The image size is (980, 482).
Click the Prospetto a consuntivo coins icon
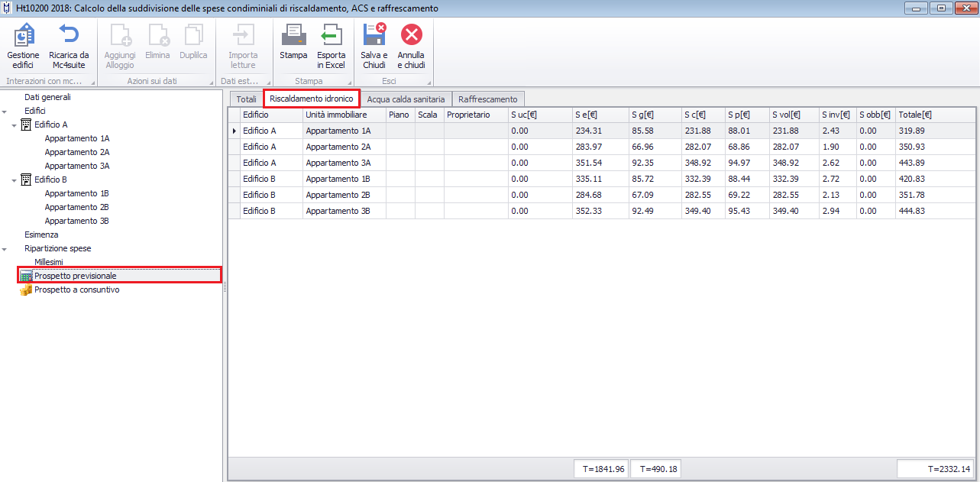pos(25,290)
